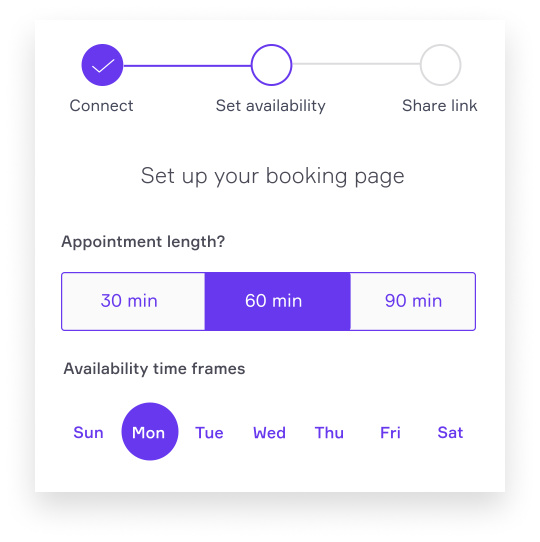Choose the 30 min appointment length
540x542 pixels.
click(x=133, y=301)
